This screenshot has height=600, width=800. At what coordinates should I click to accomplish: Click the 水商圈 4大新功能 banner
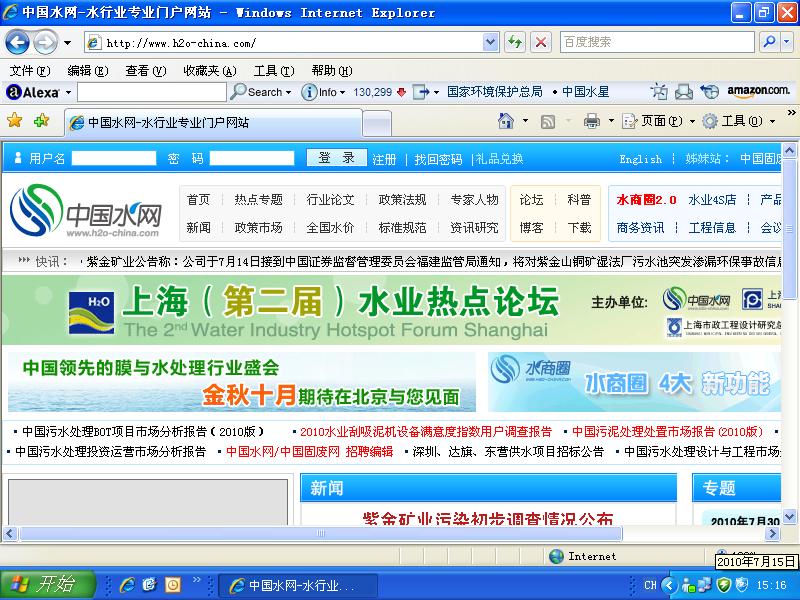click(634, 382)
